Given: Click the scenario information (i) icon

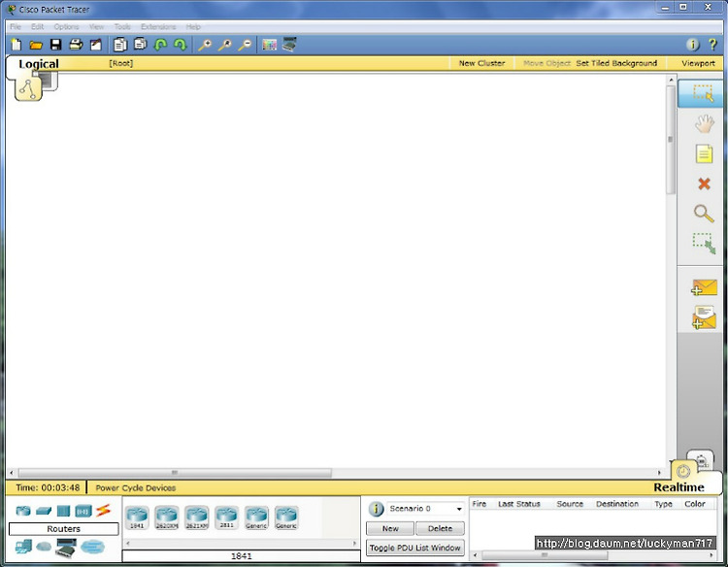Looking at the screenshot, I should pyautogui.click(x=376, y=509).
